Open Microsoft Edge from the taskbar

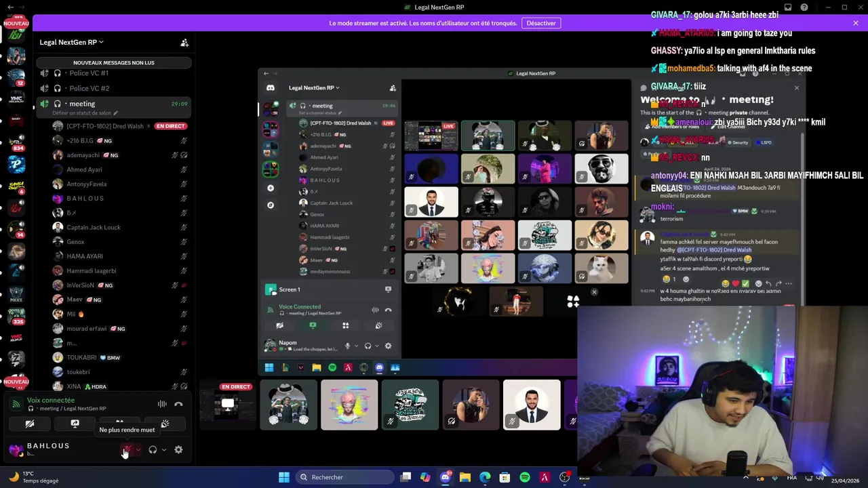tap(485, 477)
